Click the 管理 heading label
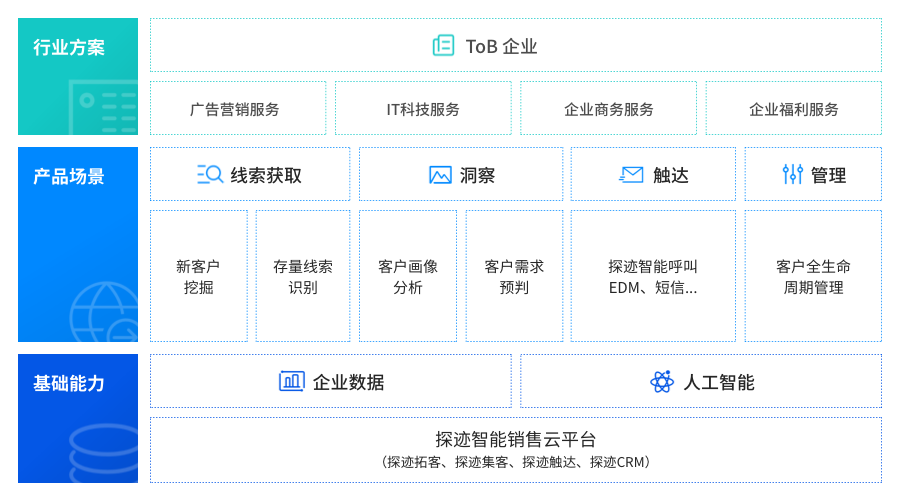900x500 pixels. (x=828, y=176)
